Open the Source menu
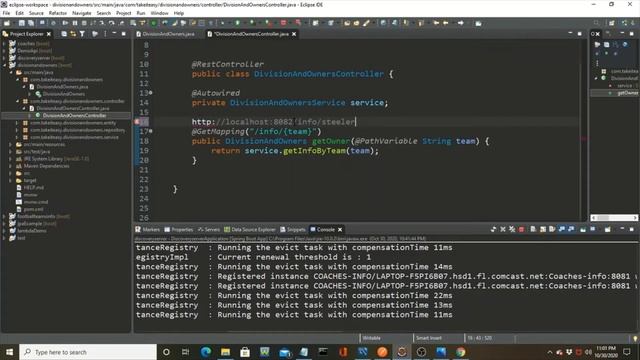Image resolution: width=640 pixels, height=360 pixels. point(36,13)
